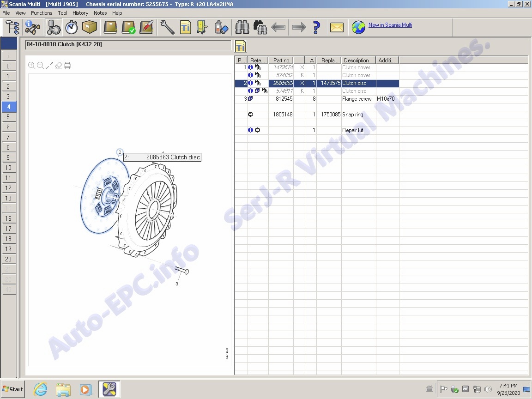Click callout number 2 on illustration

pyautogui.click(x=120, y=152)
